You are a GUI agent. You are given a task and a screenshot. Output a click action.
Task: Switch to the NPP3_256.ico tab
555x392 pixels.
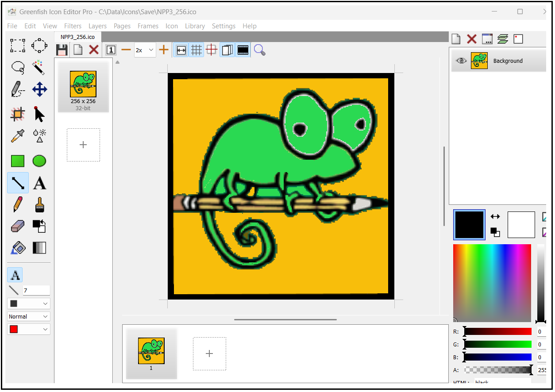tap(77, 37)
